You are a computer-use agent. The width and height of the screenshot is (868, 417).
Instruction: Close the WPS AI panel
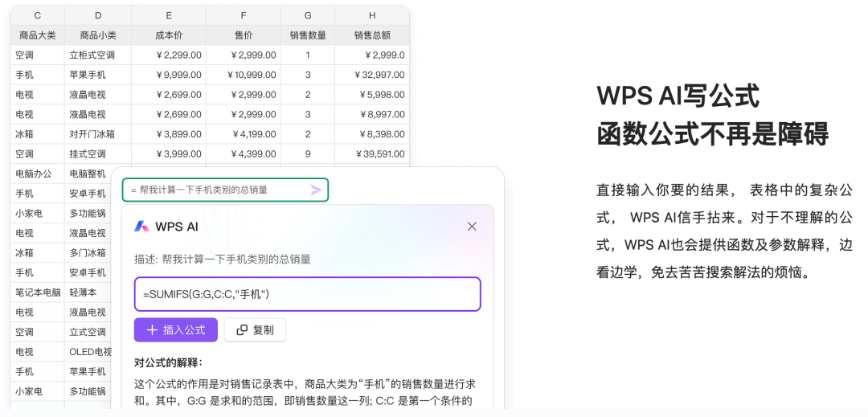[x=472, y=227]
